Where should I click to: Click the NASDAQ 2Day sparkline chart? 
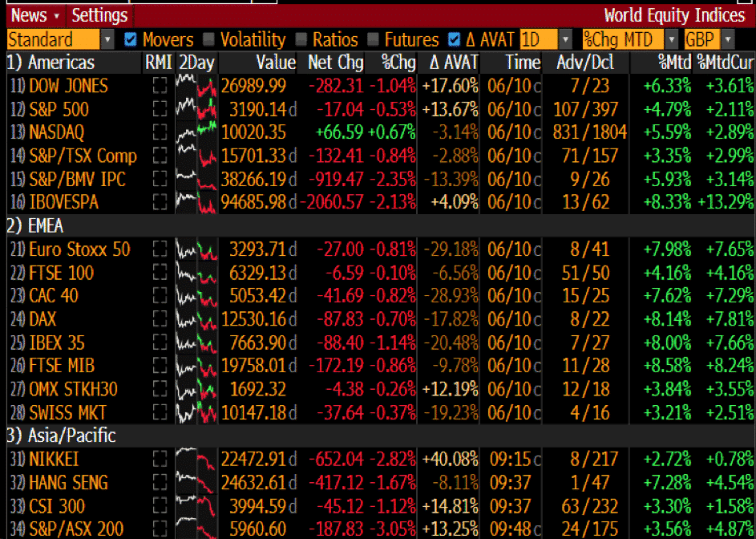point(196,132)
